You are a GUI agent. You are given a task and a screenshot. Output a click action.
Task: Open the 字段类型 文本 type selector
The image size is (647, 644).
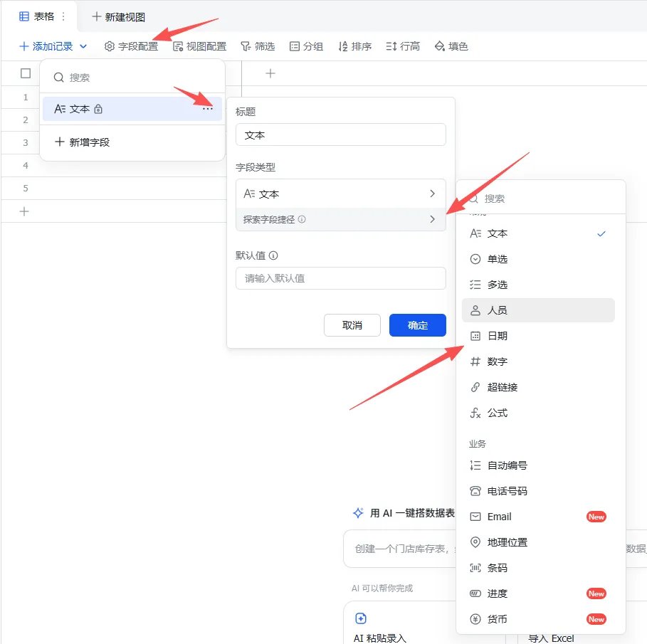tap(341, 194)
